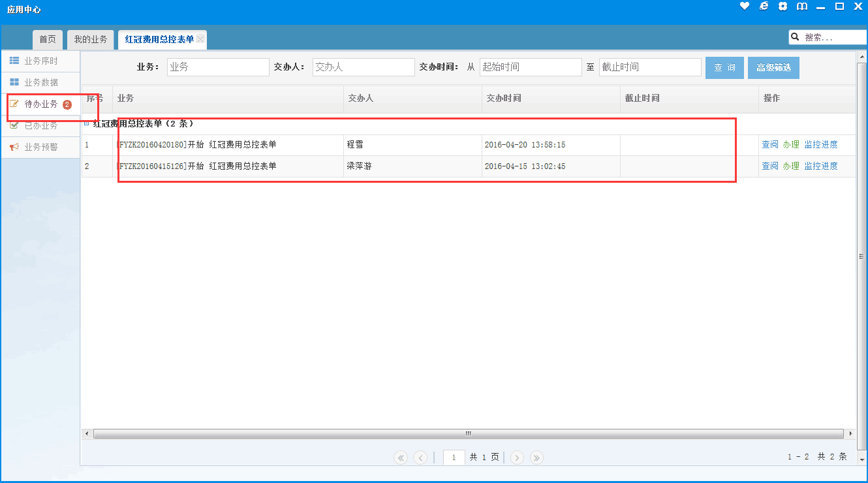Click the 业务数据 grid icon

pyautogui.click(x=14, y=82)
